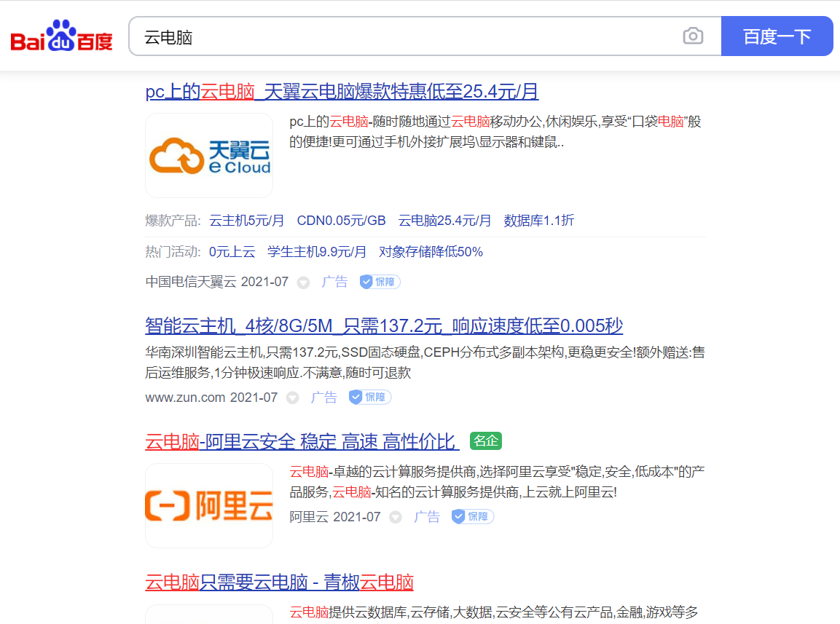This screenshot has height=624, width=840.
Task: Click the Baidu logo
Action: click(x=62, y=36)
